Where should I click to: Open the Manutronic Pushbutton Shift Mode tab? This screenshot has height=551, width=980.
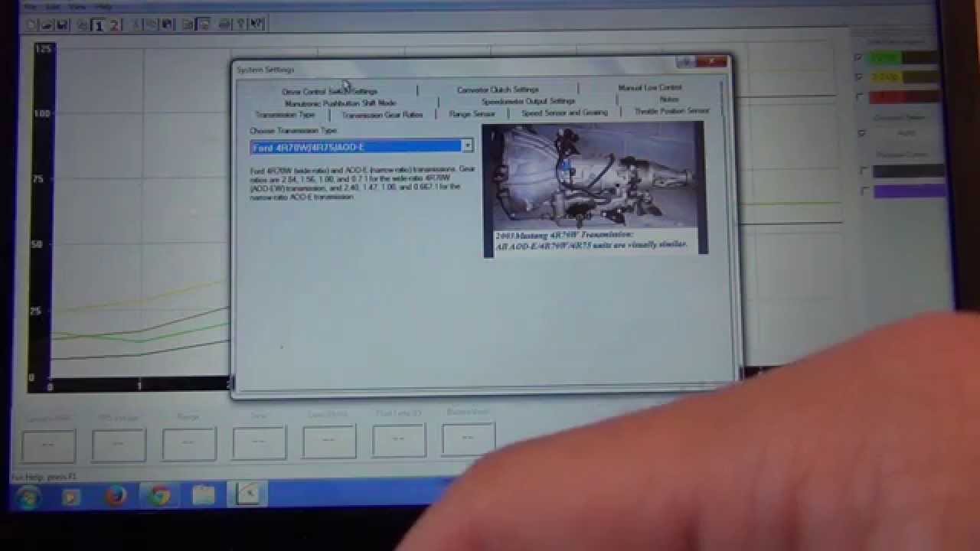click(341, 103)
